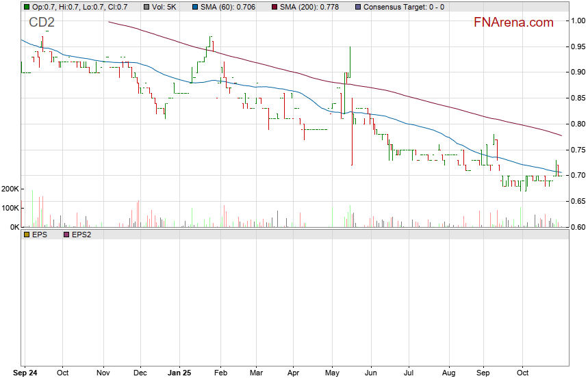Click the gold EPS legend icon
The width and height of the screenshot is (588, 387).
(x=26, y=234)
